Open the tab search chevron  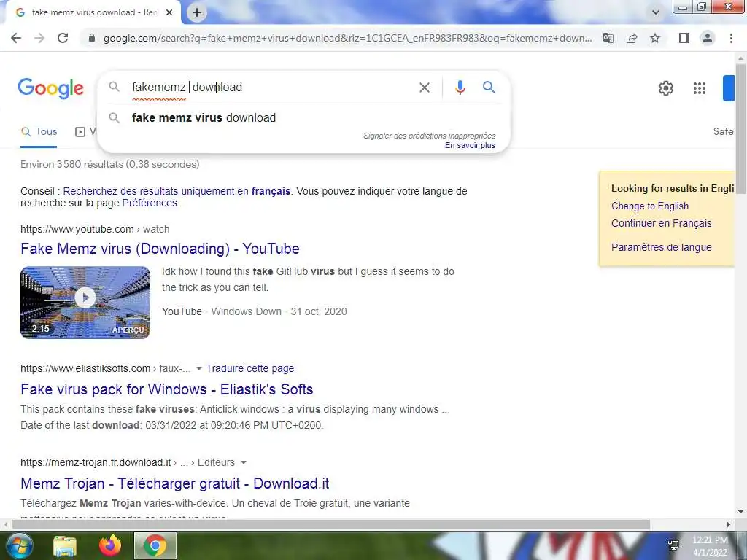pyautogui.click(x=656, y=12)
